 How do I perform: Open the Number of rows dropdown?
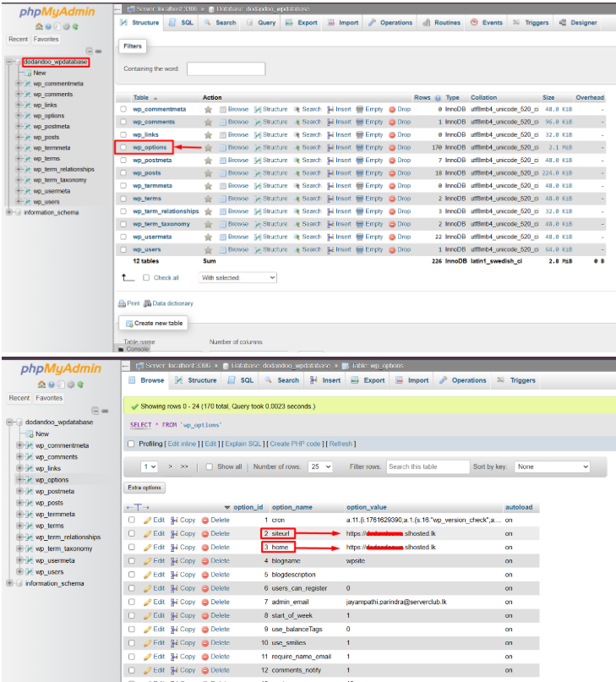[320, 466]
